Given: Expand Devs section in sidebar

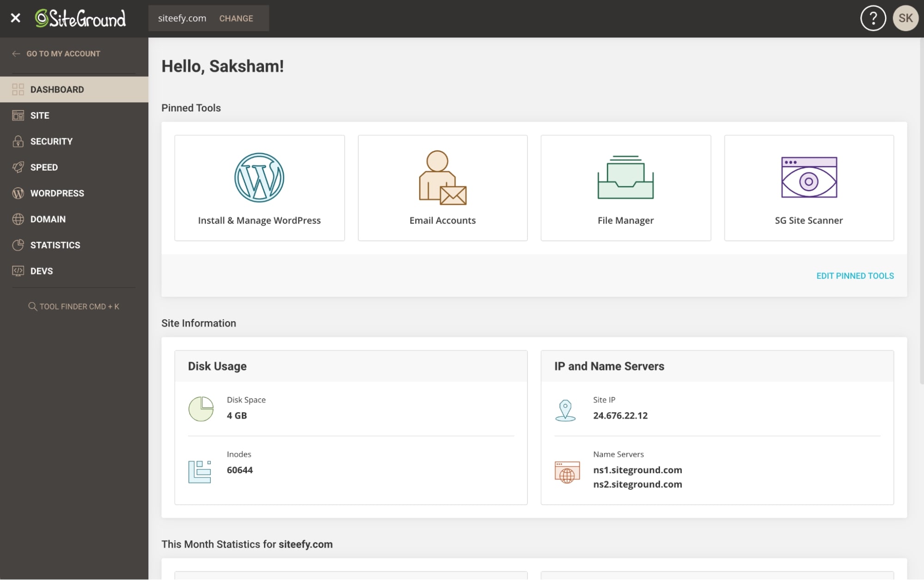Looking at the screenshot, I should pyautogui.click(x=42, y=271).
